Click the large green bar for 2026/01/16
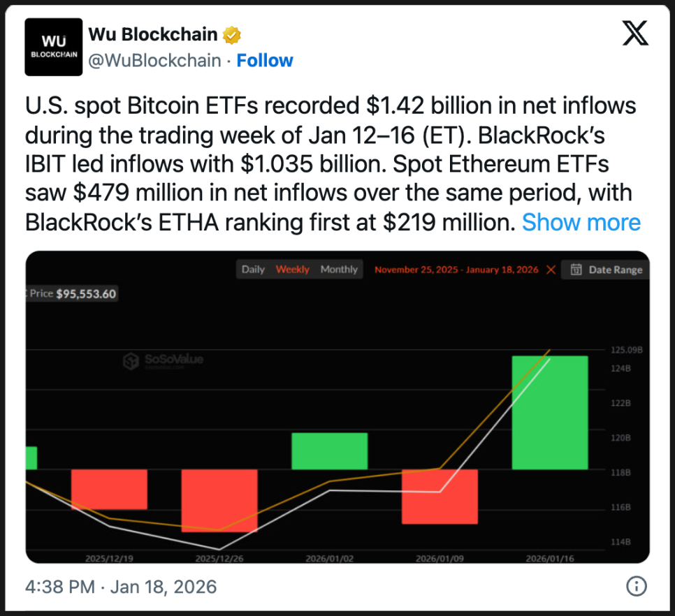The height and width of the screenshot is (616, 675). pyautogui.click(x=549, y=412)
